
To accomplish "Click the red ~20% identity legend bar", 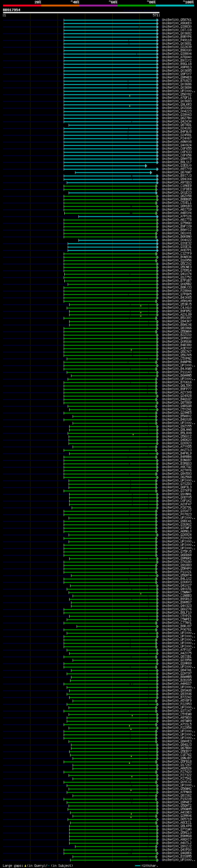I will click(22, 6).
